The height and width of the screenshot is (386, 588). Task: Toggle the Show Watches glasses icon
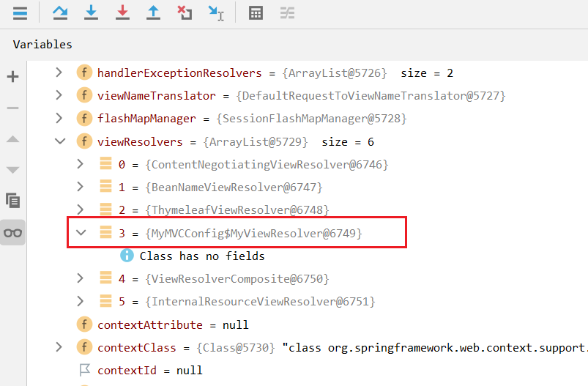pos(13,233)
